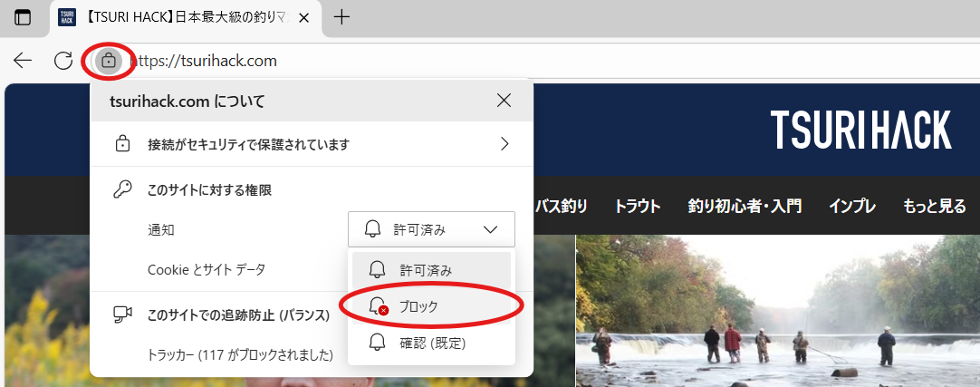980x387 pixels.
Task: Expand the もっと見る navigation menu
Action: (934, 206)
